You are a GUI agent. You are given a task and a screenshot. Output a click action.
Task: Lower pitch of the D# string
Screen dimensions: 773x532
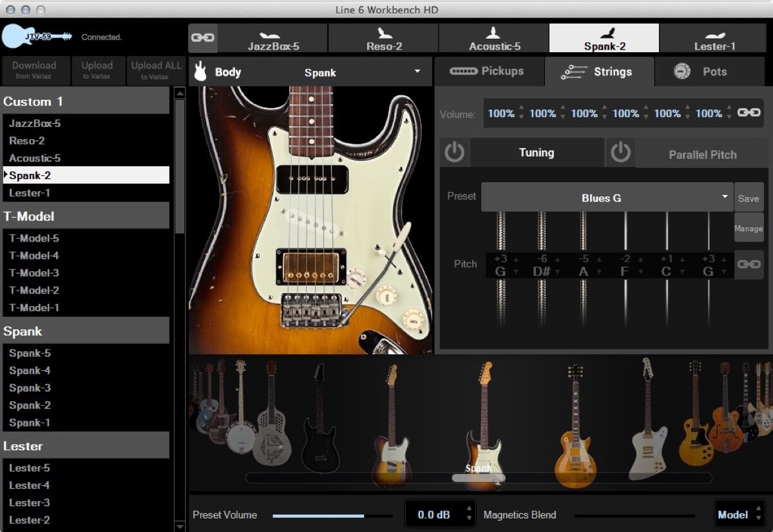point(557,272)
